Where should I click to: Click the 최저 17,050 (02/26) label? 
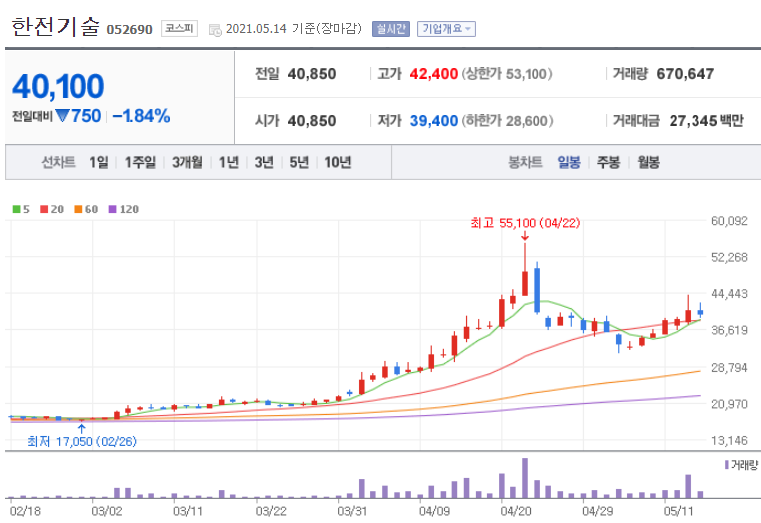point(82,441)
